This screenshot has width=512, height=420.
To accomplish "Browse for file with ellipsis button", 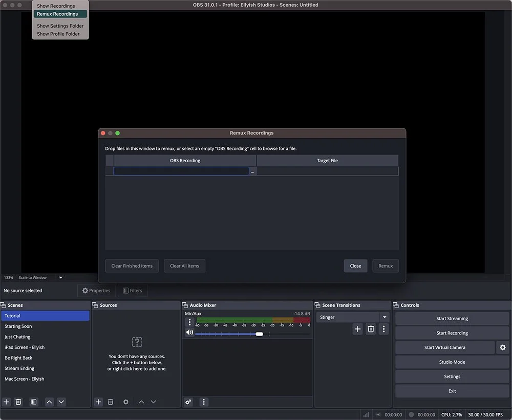I will (x=252, y=171).
